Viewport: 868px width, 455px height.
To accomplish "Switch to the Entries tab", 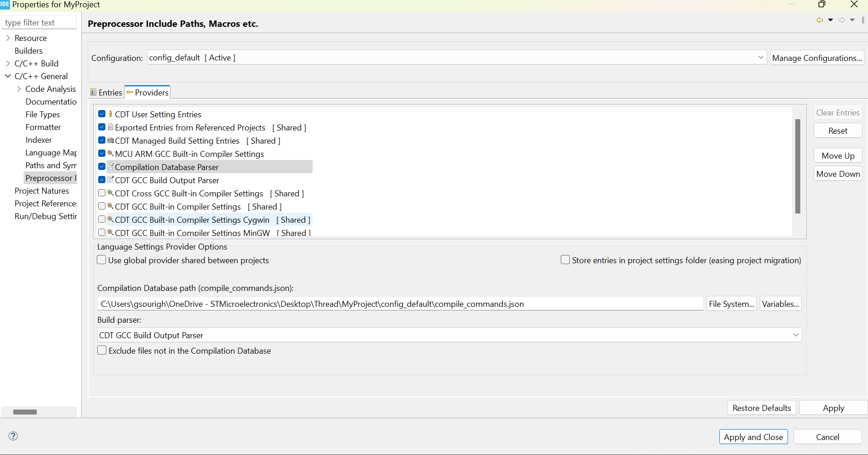I will [107, 92].
